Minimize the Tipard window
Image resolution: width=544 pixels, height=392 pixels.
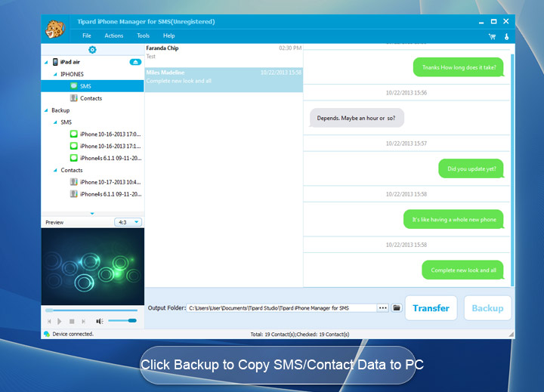click(x=481, y=22)
